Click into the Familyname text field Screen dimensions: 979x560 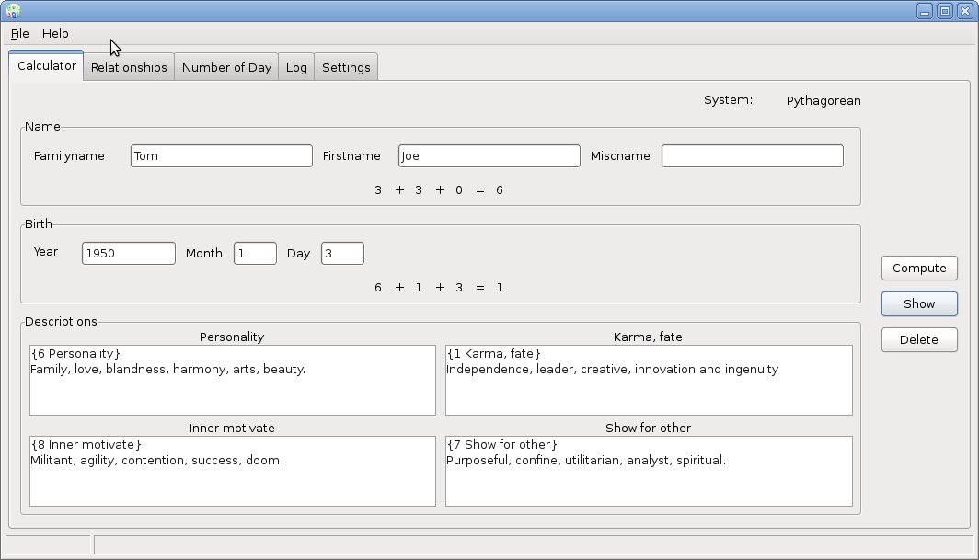pos(221,156)
